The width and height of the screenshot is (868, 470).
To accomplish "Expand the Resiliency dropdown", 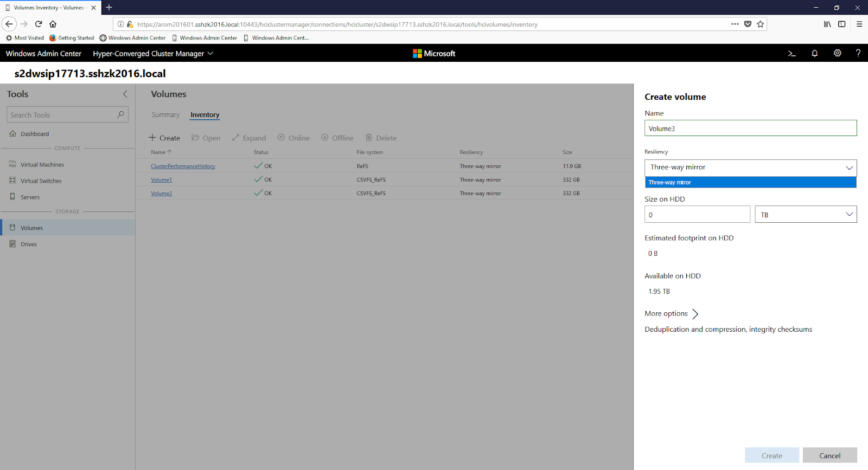I will pos(750,168).
